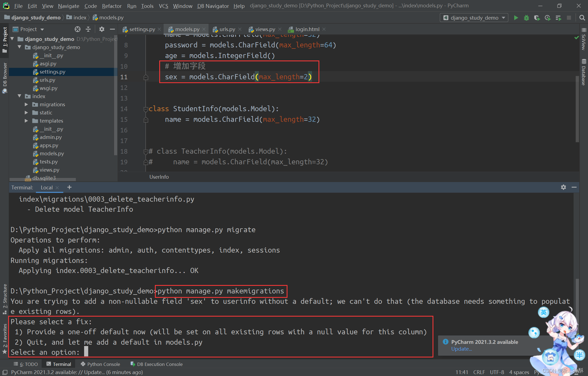
Task: Click the locate-file crosshair icon in Project panel
Action: 78,29
